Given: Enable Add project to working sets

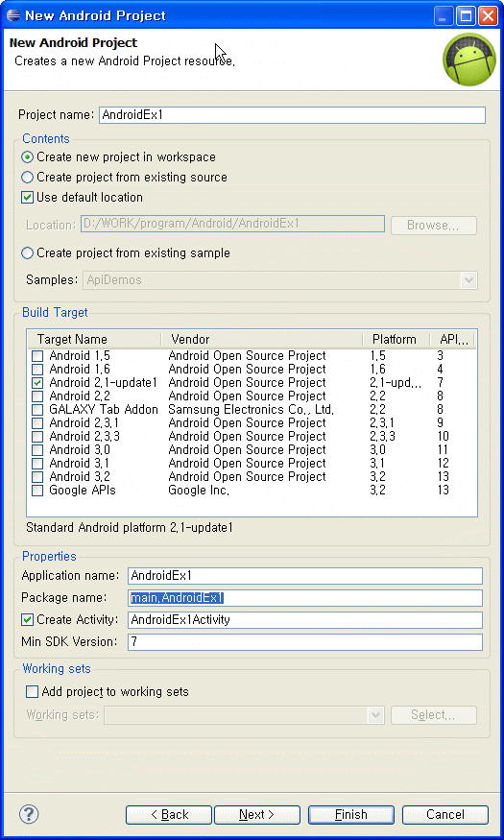Looking at the screenshot, I should coord(32,692).
